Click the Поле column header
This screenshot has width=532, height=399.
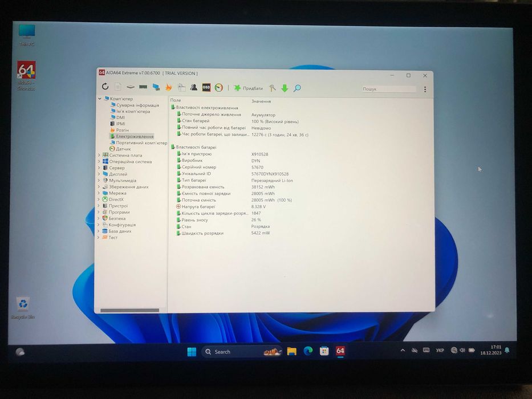(x=176, y=100)
